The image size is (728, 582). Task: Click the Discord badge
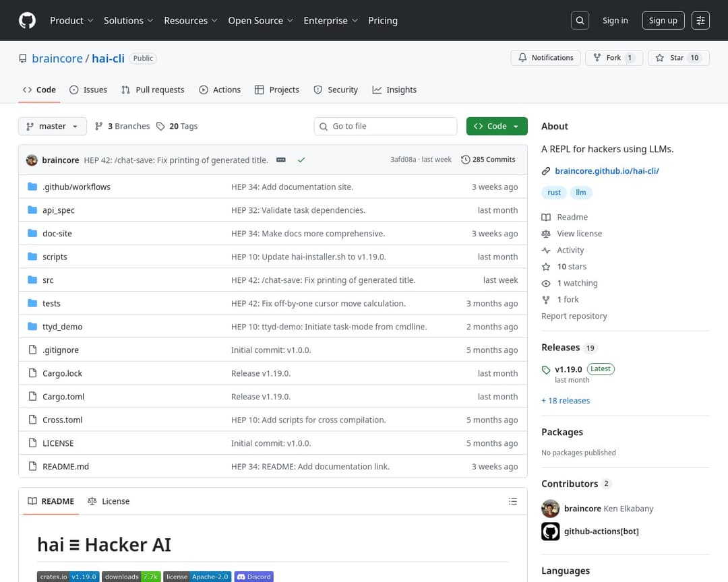point(253,577)
